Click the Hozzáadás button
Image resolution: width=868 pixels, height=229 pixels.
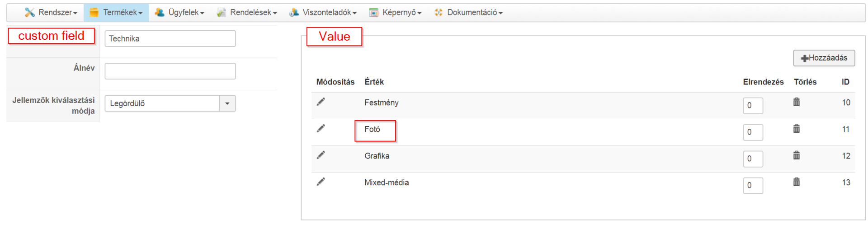(824, 58)
